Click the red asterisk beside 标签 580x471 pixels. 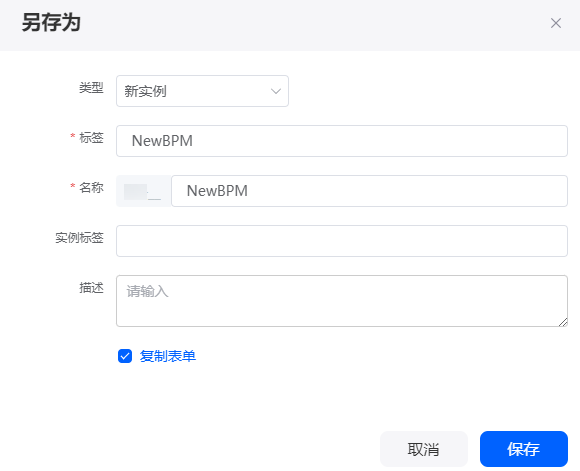[x=73, y=136]
